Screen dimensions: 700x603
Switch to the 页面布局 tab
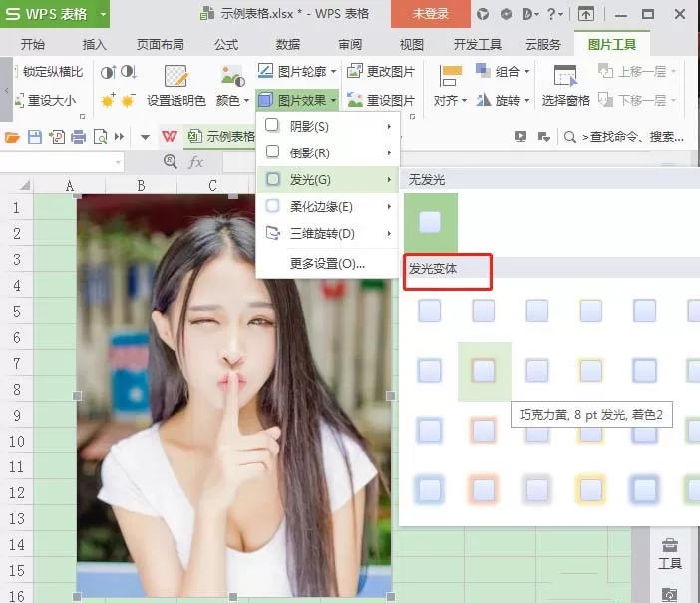pos(160,44)
